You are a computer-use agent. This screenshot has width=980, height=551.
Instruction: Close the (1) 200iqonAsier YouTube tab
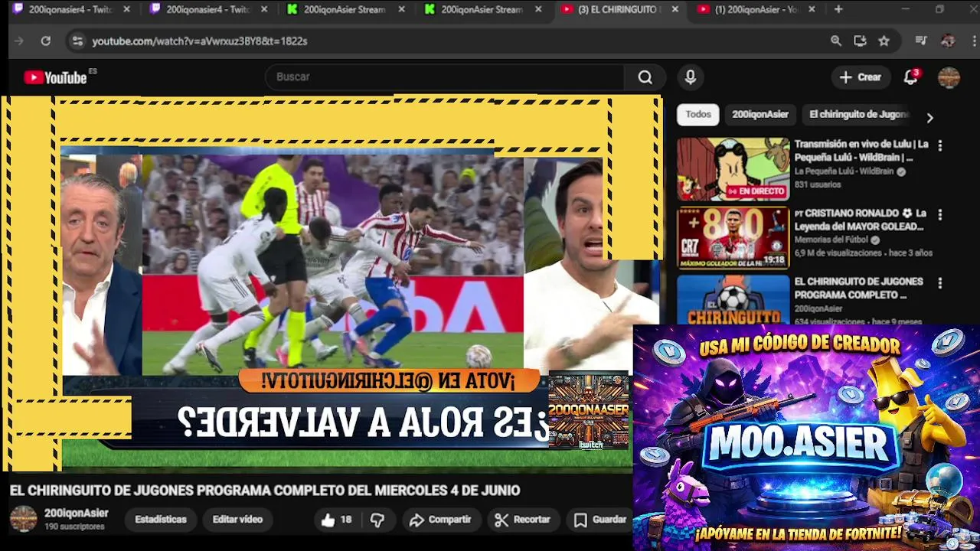812,9
